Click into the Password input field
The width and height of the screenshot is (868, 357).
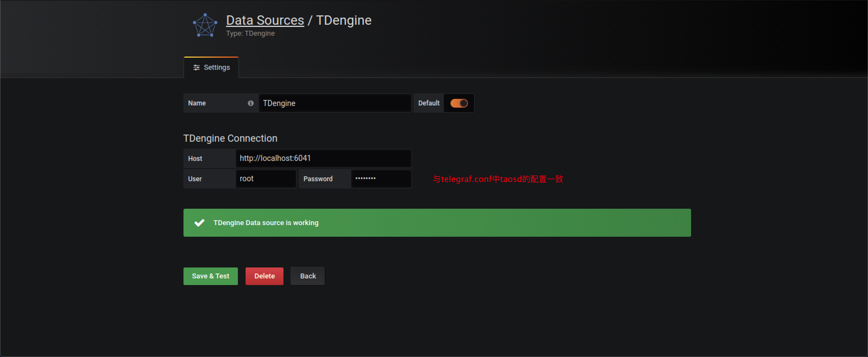coord(381,179)
